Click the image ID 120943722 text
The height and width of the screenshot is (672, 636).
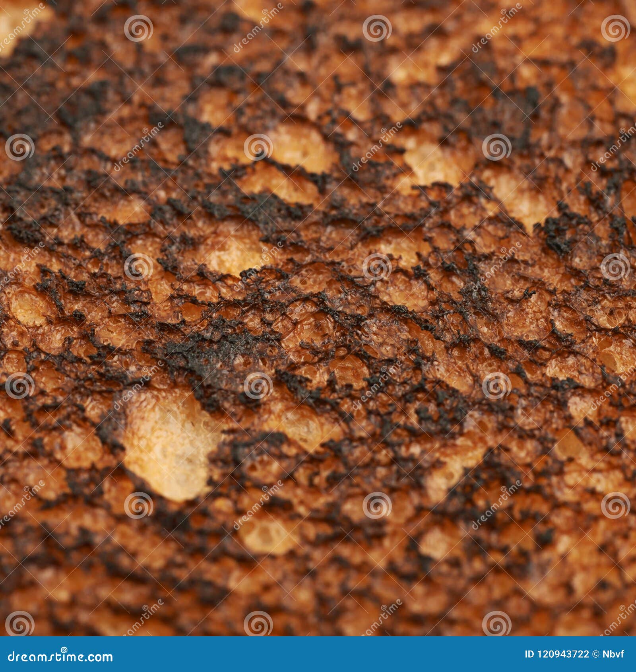tap(556, 654)
